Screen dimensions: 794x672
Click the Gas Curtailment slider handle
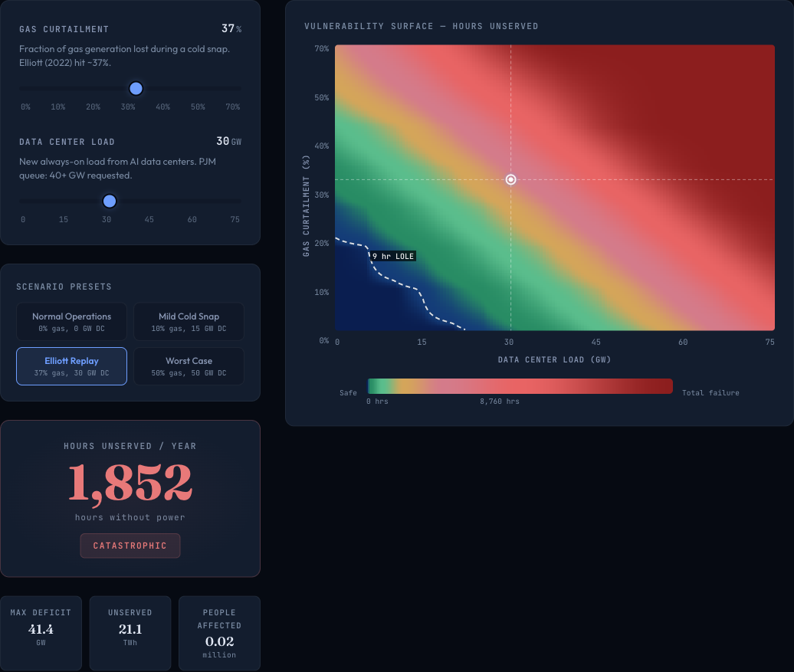(136, 89)
